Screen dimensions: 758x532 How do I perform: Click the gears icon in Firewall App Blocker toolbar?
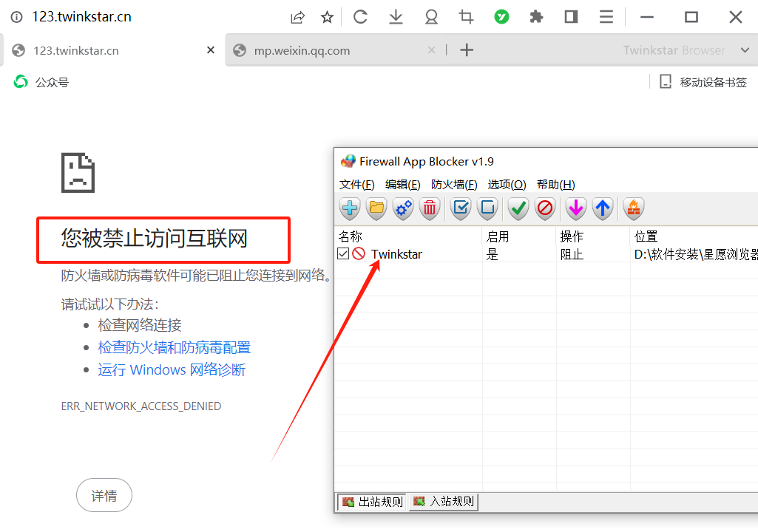[403, 208]
